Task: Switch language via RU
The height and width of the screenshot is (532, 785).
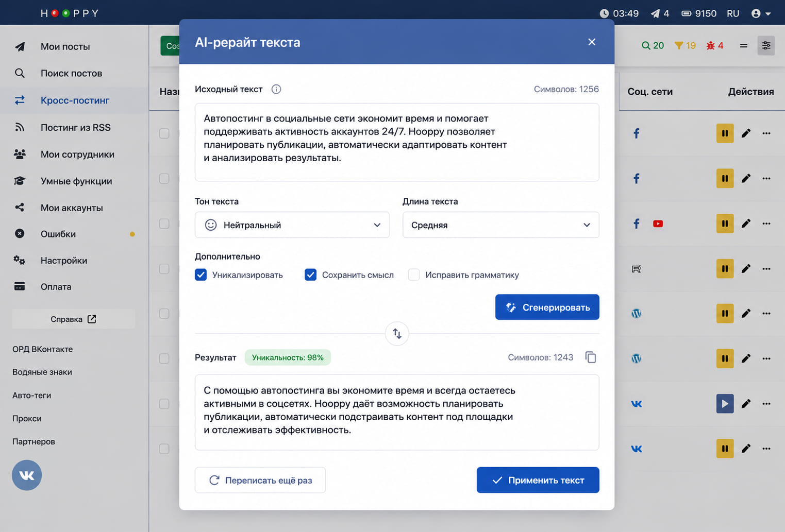Action: [733, 13]
